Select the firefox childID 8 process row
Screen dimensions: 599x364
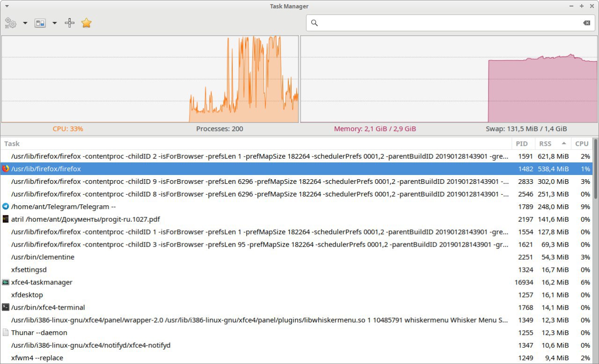[x=297, y=194]
